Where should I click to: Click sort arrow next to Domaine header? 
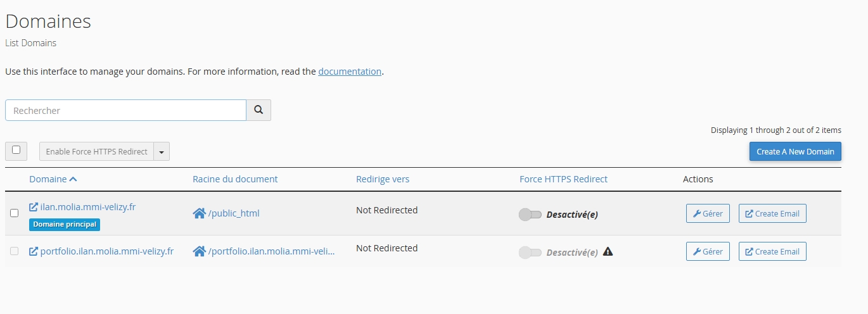[73, 179]
